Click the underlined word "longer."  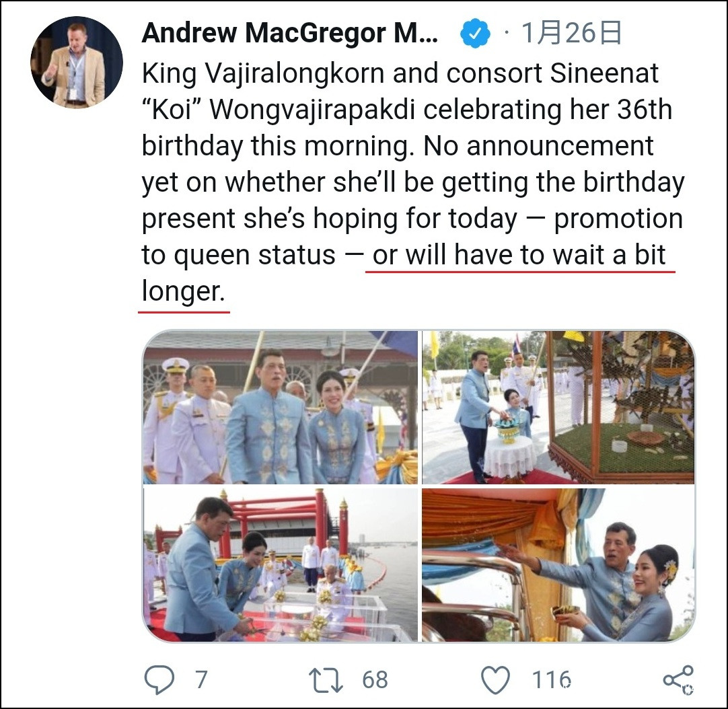click(184, 291)
